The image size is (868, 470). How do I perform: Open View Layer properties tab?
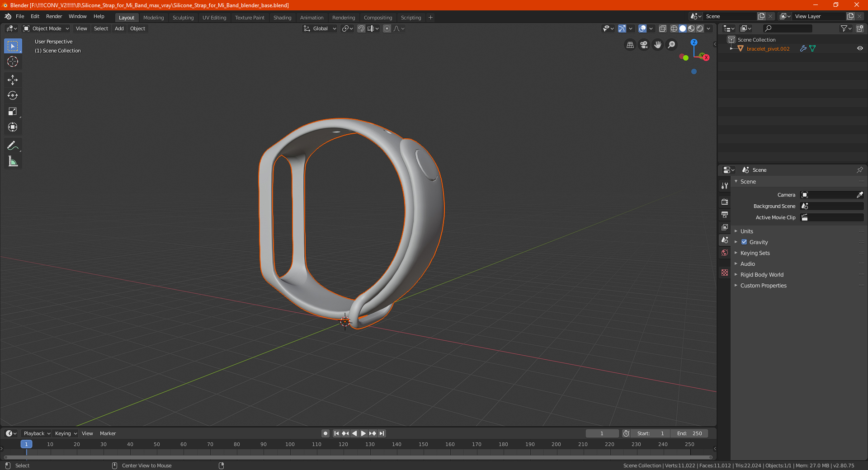coord(725,227)
